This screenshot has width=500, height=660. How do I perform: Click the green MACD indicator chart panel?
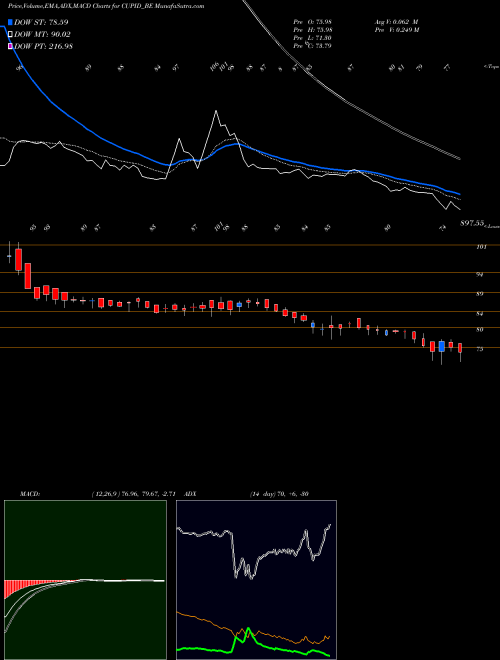85,580
